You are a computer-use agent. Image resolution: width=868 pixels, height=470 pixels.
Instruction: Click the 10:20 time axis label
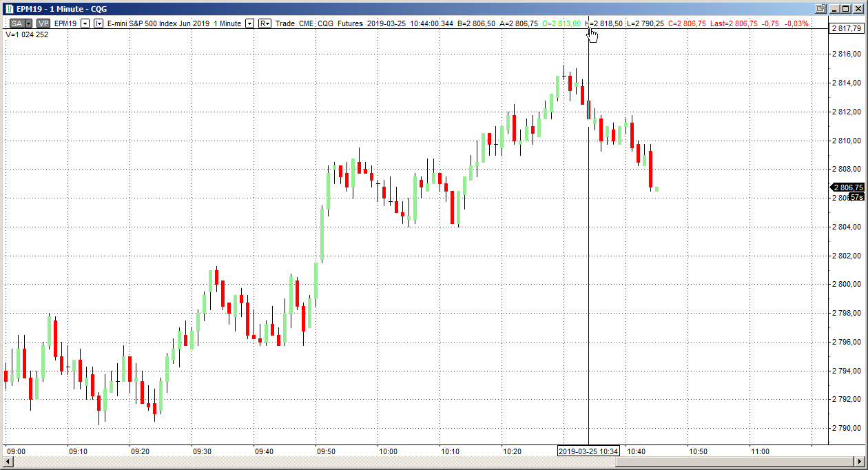click(x=512, y=451)
